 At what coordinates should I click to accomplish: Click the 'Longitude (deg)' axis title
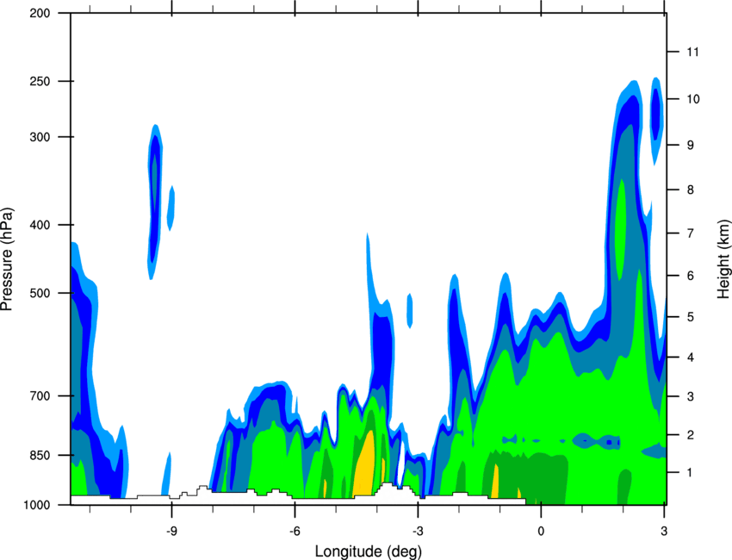369,551
